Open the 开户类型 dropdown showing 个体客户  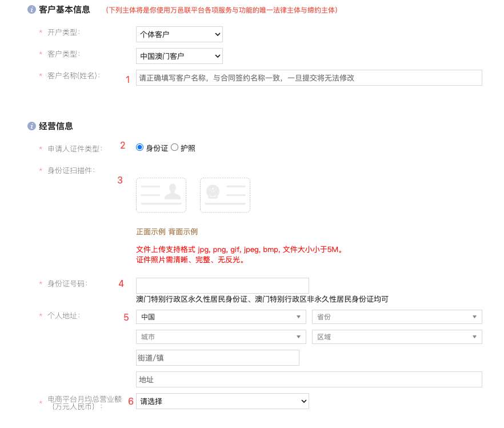pos(179,34)
